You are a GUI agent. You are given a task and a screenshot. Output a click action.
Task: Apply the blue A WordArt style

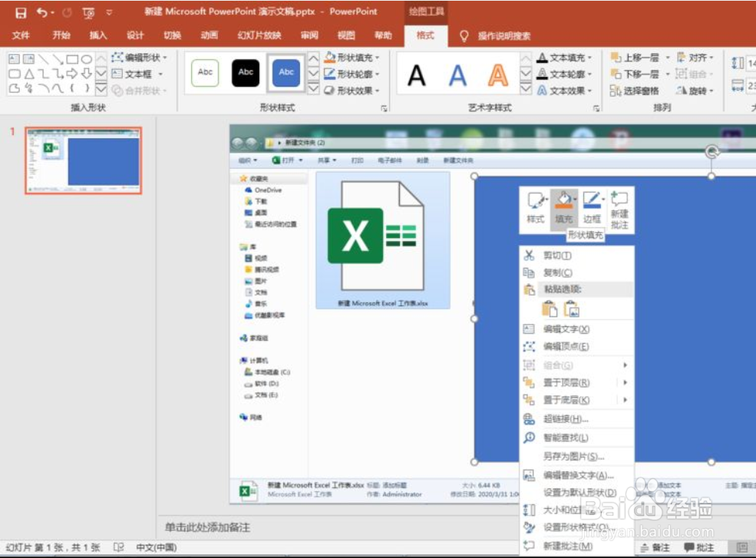coord(457,75)
